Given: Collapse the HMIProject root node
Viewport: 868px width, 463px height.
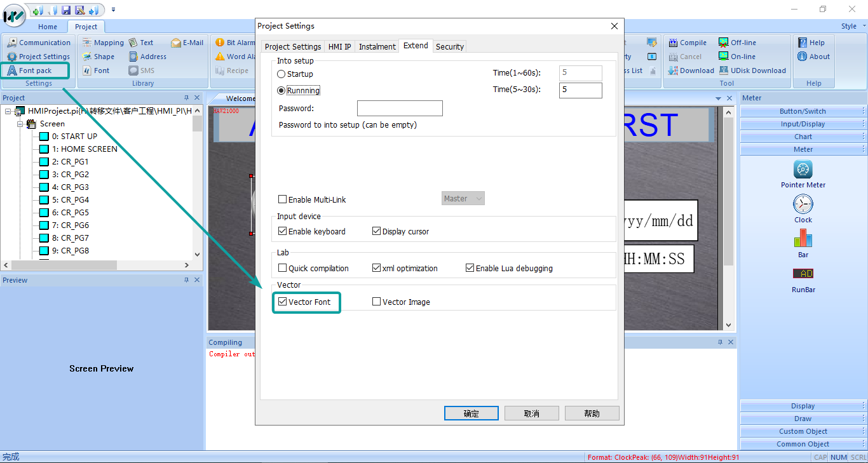Looking at the screenshot, I should pyautogui.click(x=8, y=111).
